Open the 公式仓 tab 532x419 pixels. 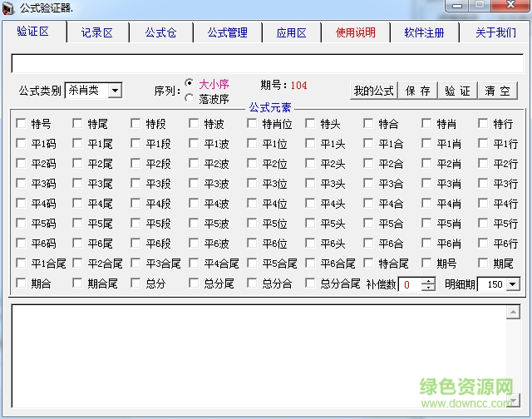click(x=160, y=32)
